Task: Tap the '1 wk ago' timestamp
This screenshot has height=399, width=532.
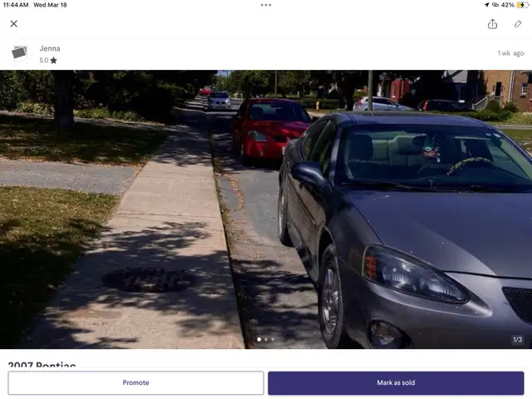Action: 510,53
